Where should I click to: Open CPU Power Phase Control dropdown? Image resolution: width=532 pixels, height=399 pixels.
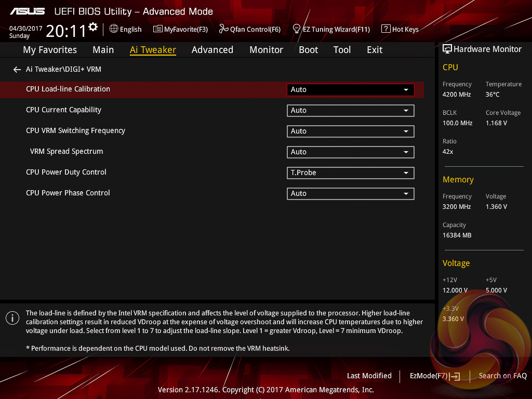coord(351,193)
